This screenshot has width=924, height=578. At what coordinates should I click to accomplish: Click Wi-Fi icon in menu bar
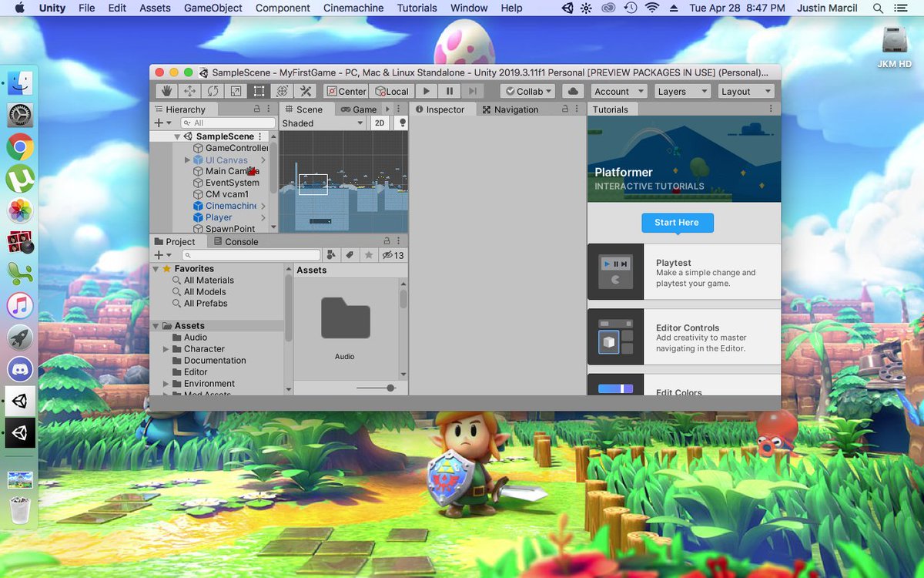[652, 8]
